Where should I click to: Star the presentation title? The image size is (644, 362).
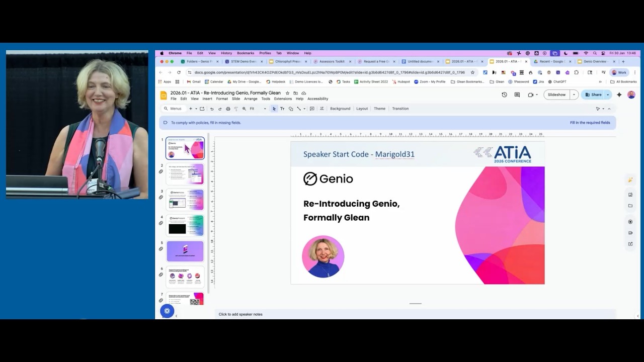click(287, 93)
